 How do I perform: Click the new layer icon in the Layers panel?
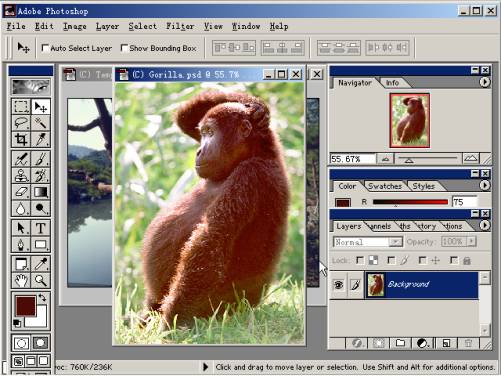tap(446, 343)
